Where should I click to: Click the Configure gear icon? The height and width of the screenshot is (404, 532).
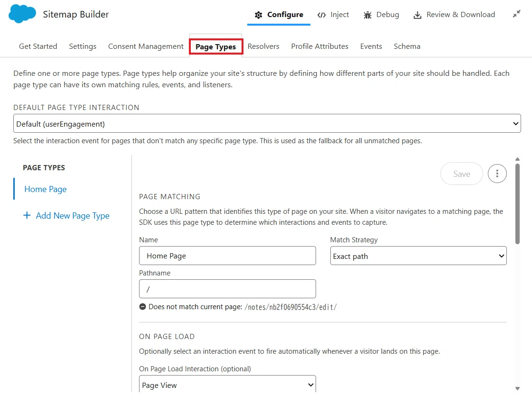(259, 15)
